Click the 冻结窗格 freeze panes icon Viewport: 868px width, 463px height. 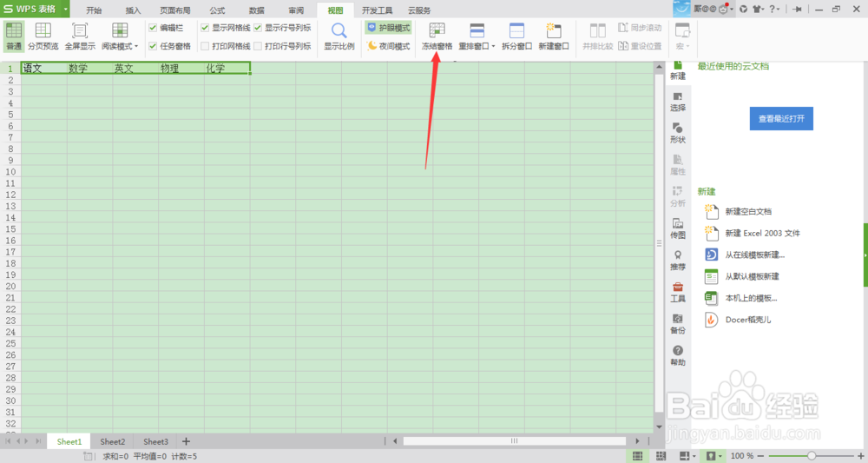tap(437, 30)
